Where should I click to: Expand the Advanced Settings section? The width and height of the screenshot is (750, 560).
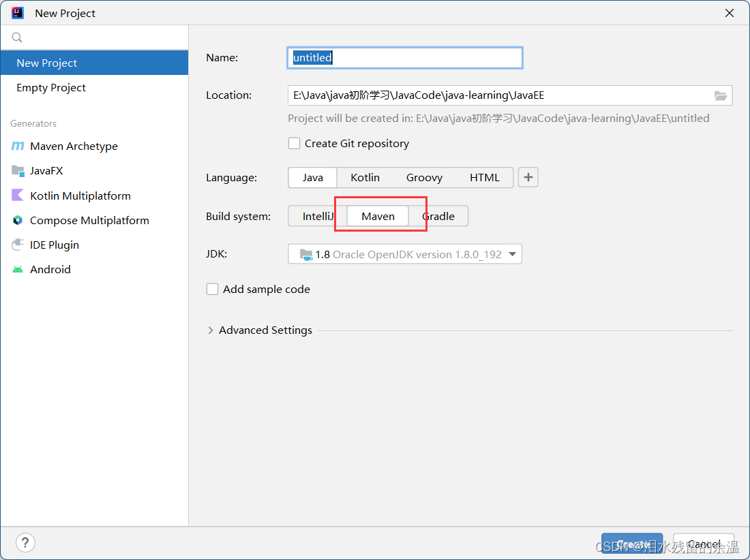click(211, 330)
